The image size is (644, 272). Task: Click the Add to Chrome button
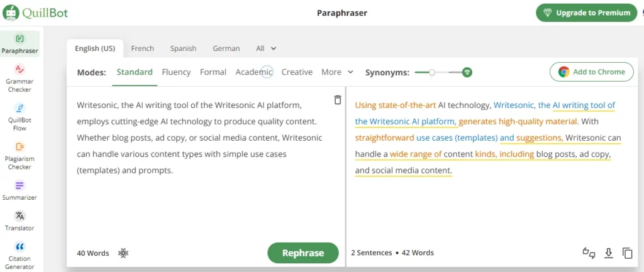click(592, 72)
